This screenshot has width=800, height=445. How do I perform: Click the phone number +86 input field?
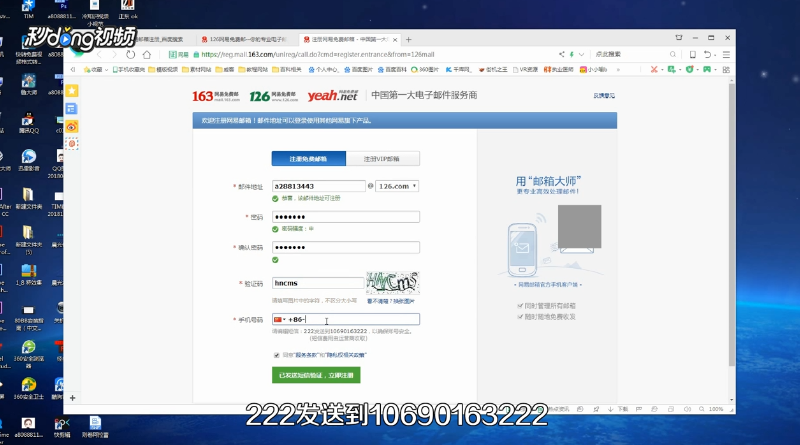tap(345, 319)
